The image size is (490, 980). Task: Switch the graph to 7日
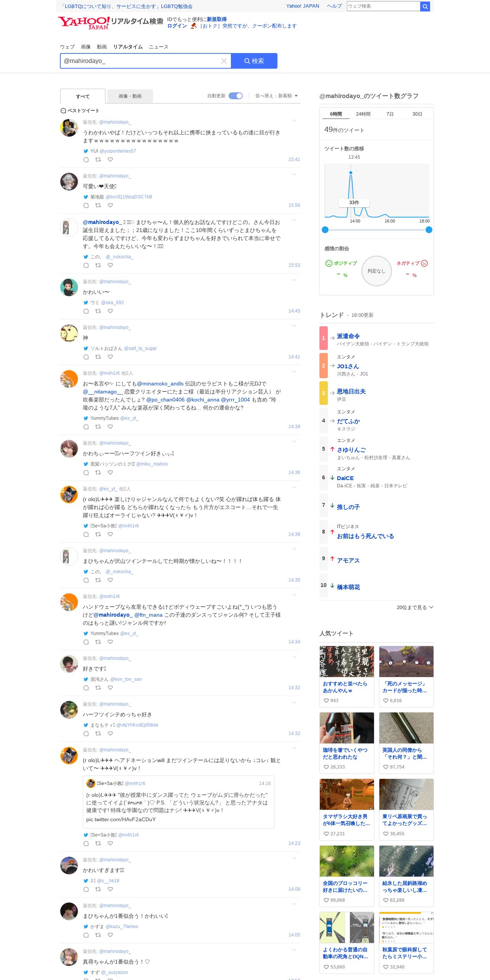tap(390, 114)
